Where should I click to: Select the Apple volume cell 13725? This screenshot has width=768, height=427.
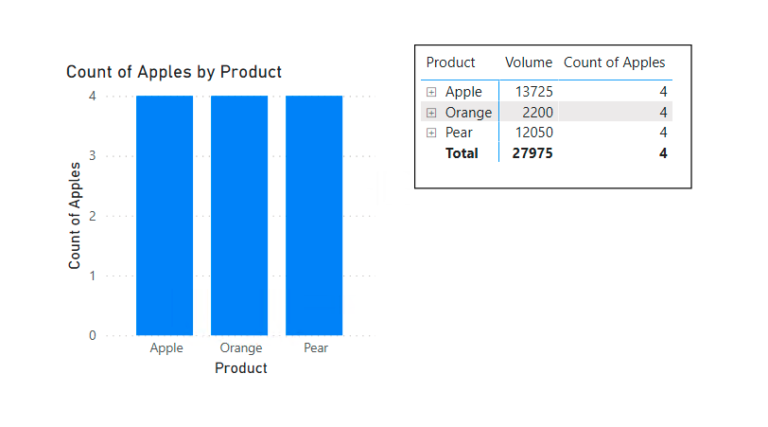point(533,92)
